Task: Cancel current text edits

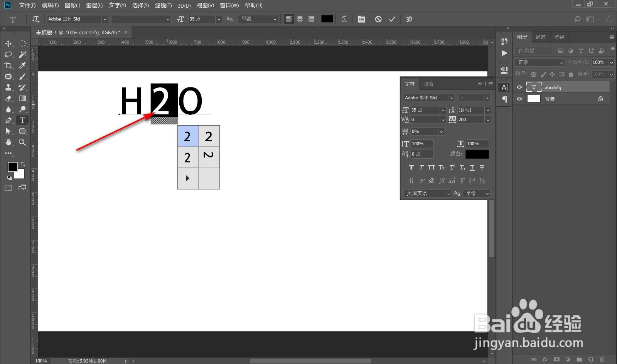Action: [x=378, y=19]
